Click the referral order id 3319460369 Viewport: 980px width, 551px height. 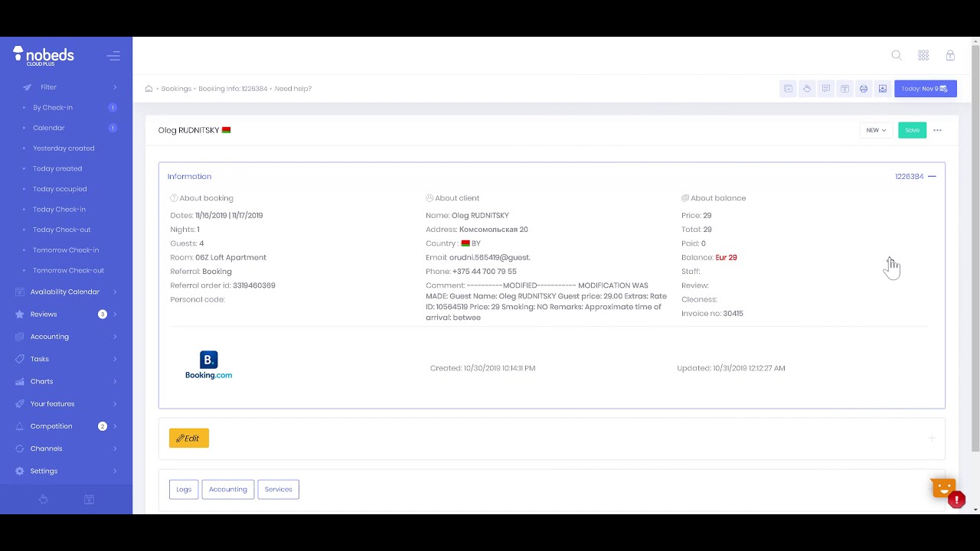click(x=254, y=285)
